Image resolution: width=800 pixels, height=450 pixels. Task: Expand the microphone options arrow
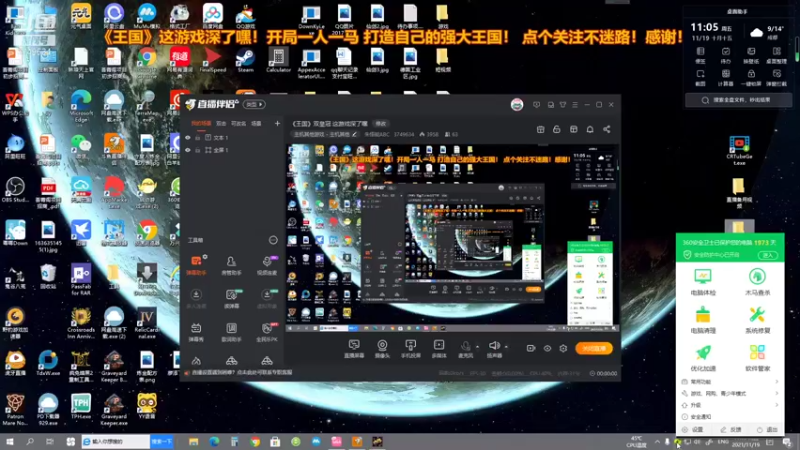[x=478, y=347]
